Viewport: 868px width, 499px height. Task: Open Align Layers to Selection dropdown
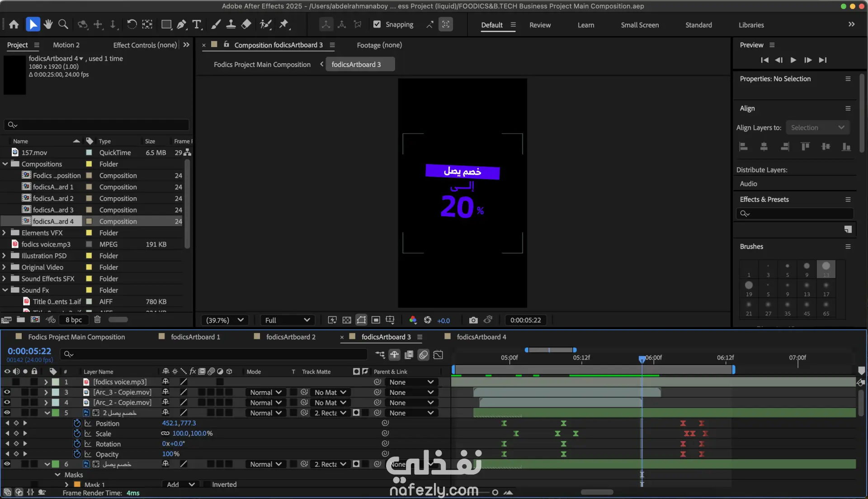coord(817,128)
